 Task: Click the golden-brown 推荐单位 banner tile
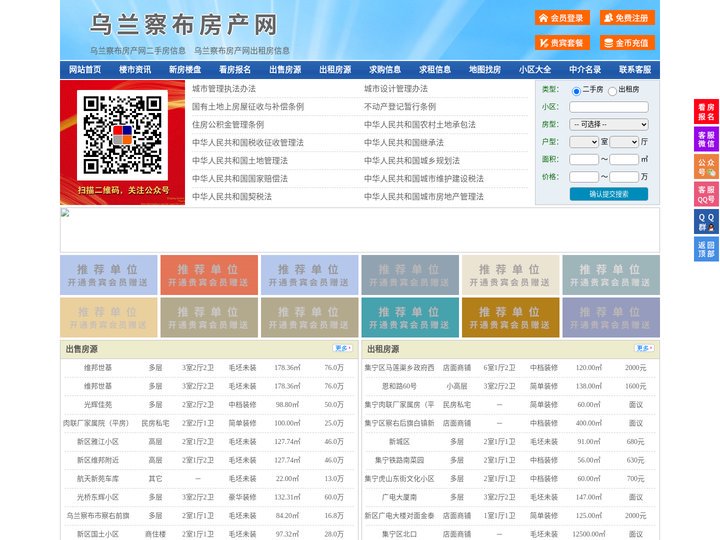click(x=509, y=317)
